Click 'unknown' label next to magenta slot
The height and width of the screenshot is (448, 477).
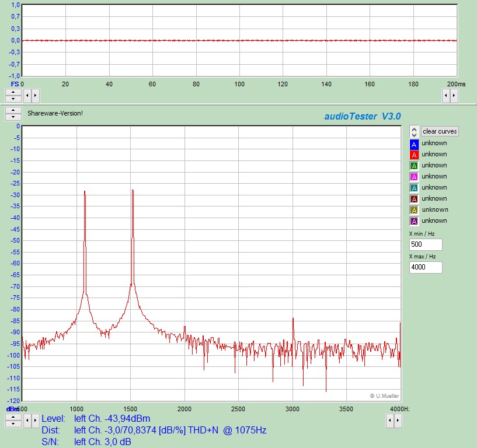(434, 176)
